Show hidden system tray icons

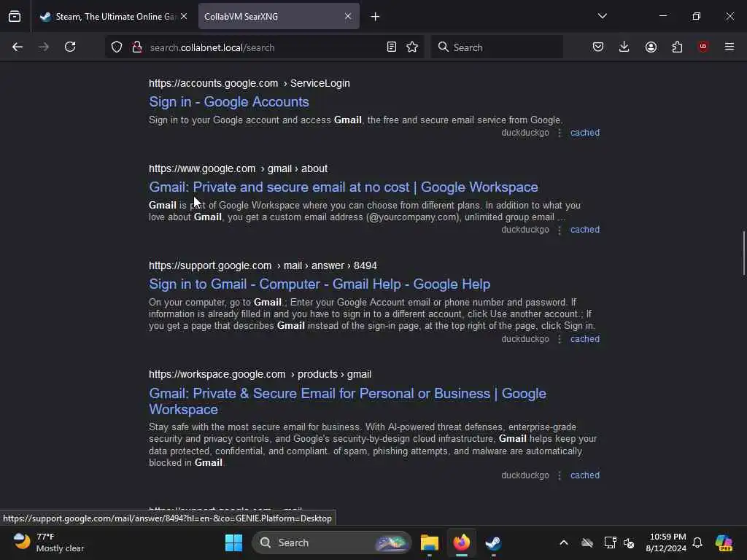point(564,542)
